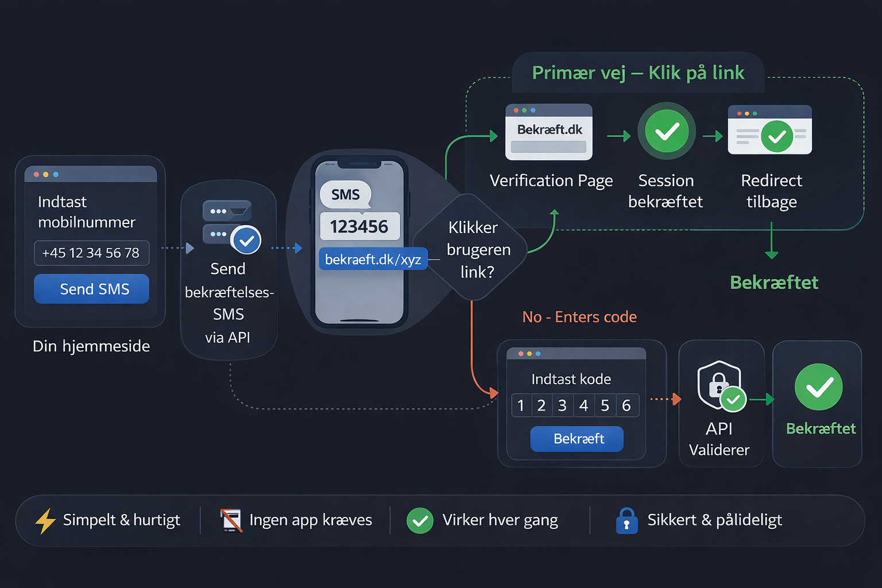Viewport: 882px width, 588px height.
Task: Select the mobile number field showing +45 12 34 56 78
Action: pyautogui.click(x=91, y=253)
